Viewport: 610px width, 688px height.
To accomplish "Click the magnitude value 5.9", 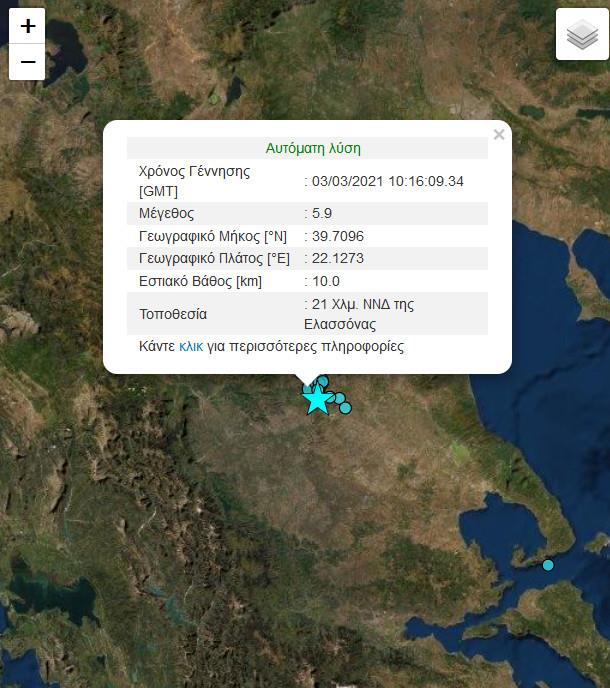I will click(x=322, y=213).
